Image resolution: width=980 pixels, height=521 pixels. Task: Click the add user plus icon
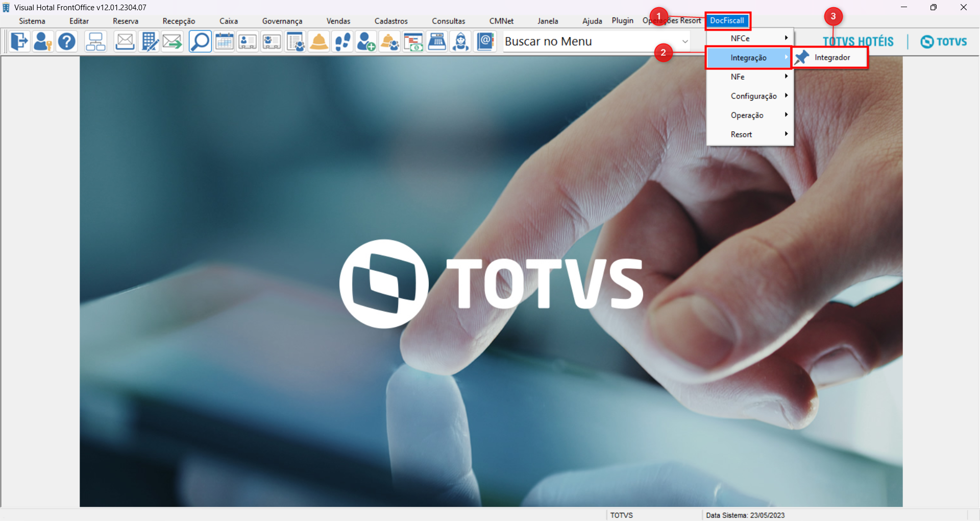click(366, 41)
